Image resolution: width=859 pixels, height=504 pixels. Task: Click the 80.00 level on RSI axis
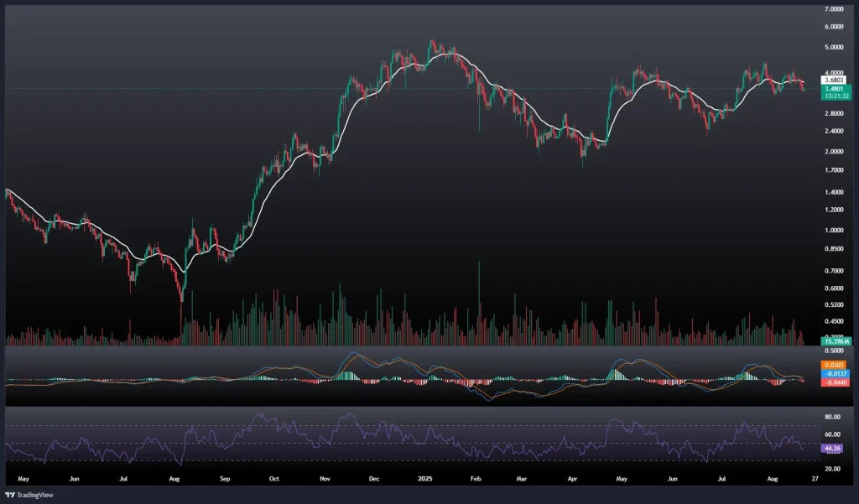coord(833,417)
